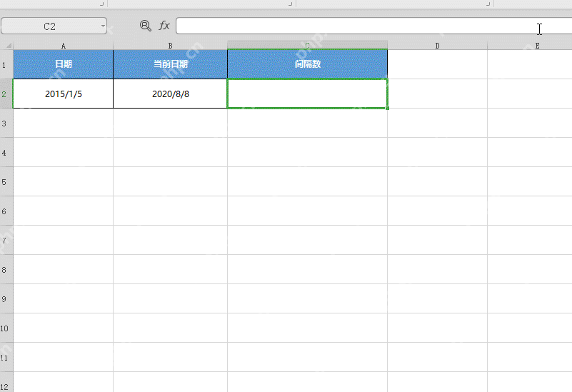Image resolution: width=572 pixels, height=392 pixels.
Task: Expand the Name Box dropdown arrow
Action: [x=103, y=26]
